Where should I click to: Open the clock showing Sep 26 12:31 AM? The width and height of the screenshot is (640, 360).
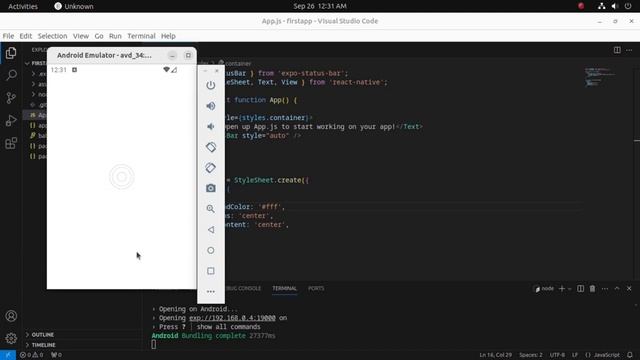pyautogui.click(x=320, y=6)
